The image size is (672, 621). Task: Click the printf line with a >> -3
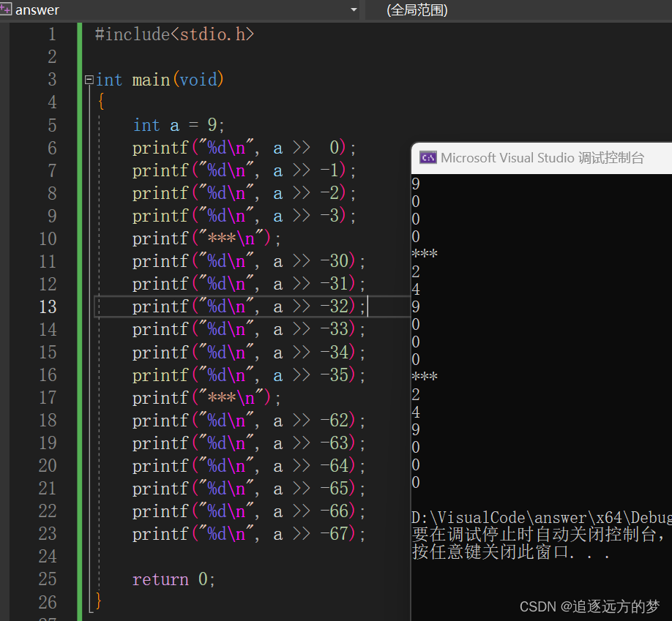click(244, 217)
